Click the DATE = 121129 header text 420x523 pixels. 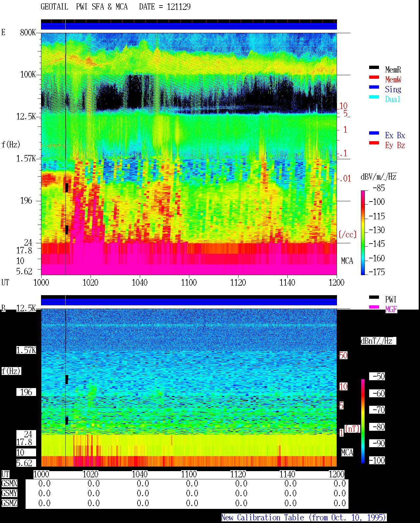click(165, 7)
